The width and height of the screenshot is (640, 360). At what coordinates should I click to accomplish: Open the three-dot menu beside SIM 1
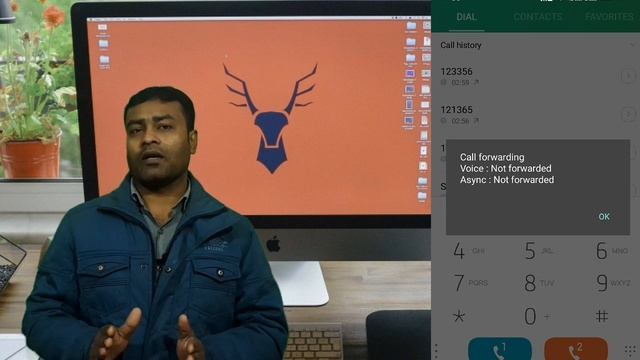click(437, 351)
